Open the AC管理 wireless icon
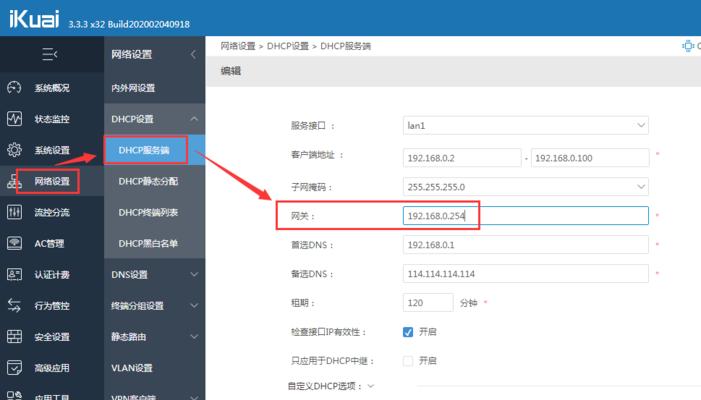The image size is (701, 400). (15, 243)
